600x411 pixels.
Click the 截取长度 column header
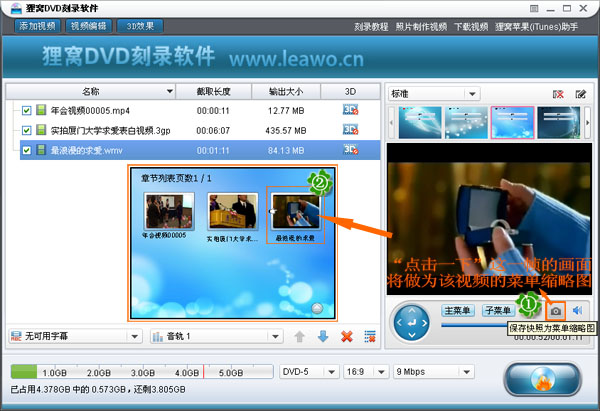point(214,91)
